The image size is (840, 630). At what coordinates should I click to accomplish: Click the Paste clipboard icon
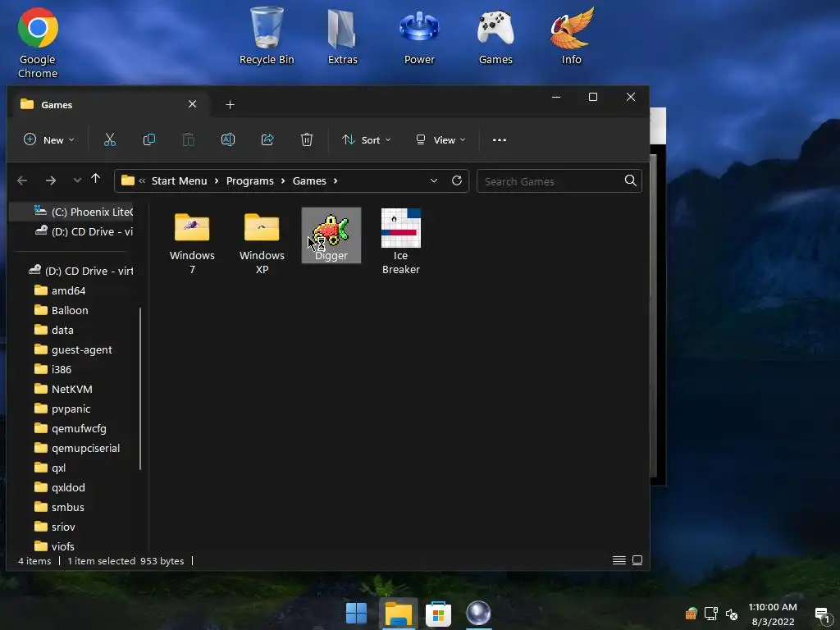click(x=188, y=139)
